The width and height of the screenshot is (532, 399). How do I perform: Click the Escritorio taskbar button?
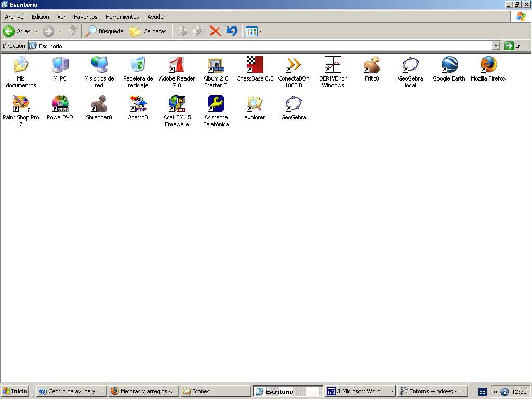(x=288, y=391)
